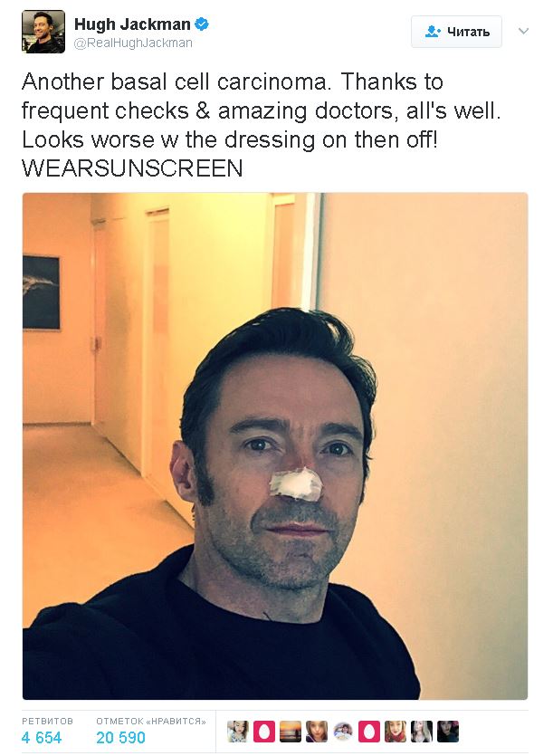The height and width of the screenshot is (756, 553).
Task: Click the tweet text about basal cell carcinoma
Action: coord(262,125)
